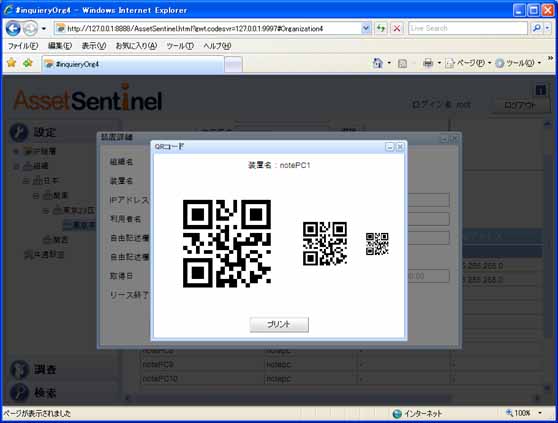Expand the recent pages history arrow
The height and width of the screenshot is (423, 558).
pyautogui.click(x=44, y=28)
